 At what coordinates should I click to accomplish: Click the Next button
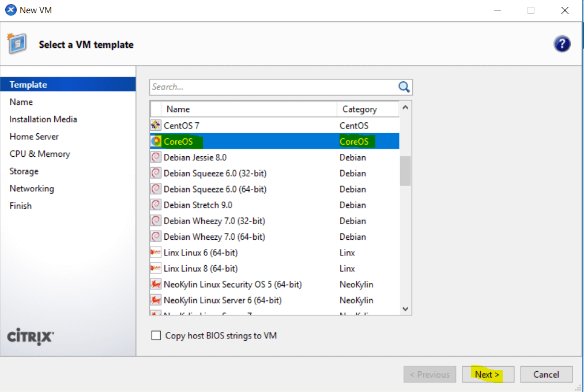487,374
